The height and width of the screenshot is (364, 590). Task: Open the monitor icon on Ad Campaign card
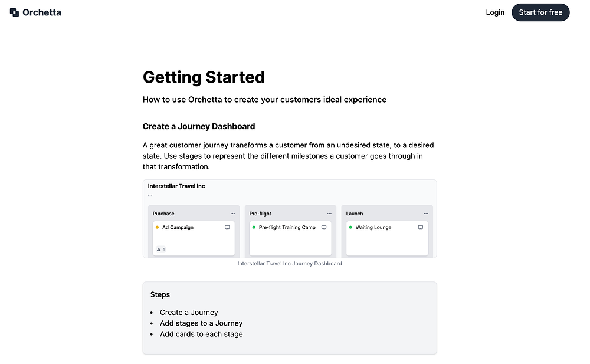(227, 227)
